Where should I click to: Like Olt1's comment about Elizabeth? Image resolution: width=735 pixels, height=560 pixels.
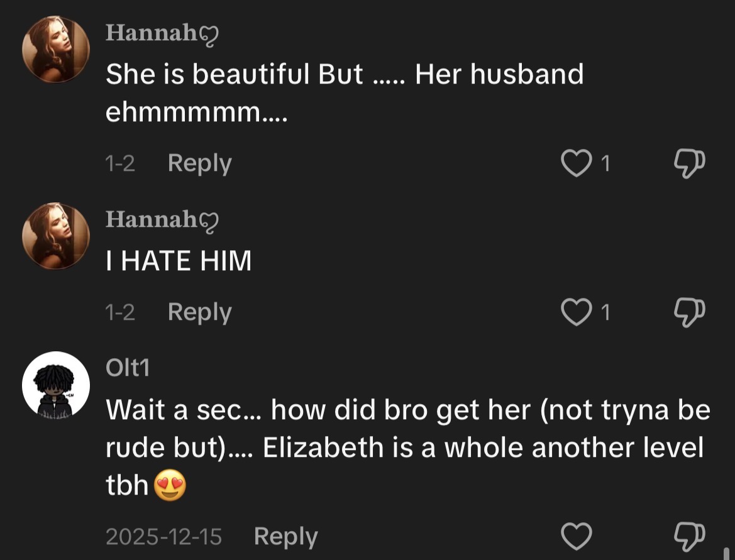(x=577, y=537)
